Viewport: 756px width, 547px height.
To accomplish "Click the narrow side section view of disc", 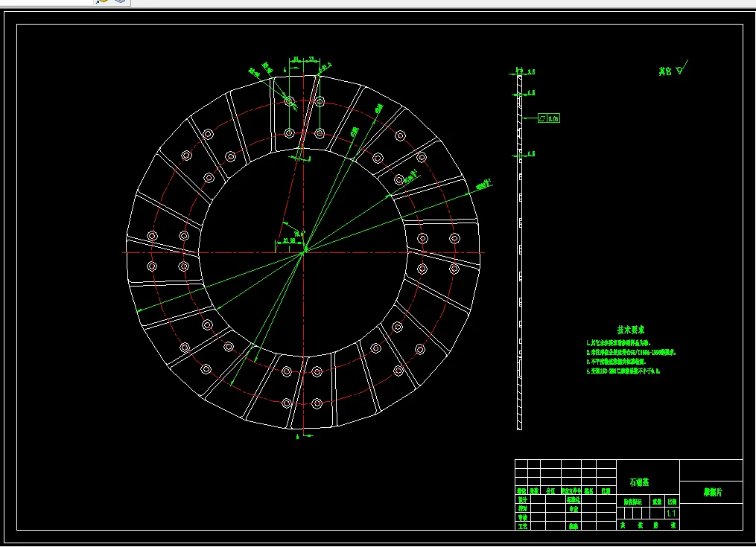I will [519, 252].
